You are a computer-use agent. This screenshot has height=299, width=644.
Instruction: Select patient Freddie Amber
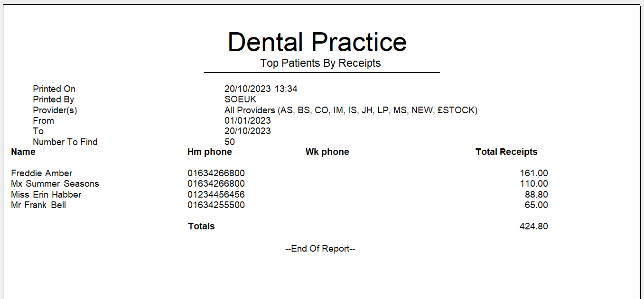click(42, 173)
